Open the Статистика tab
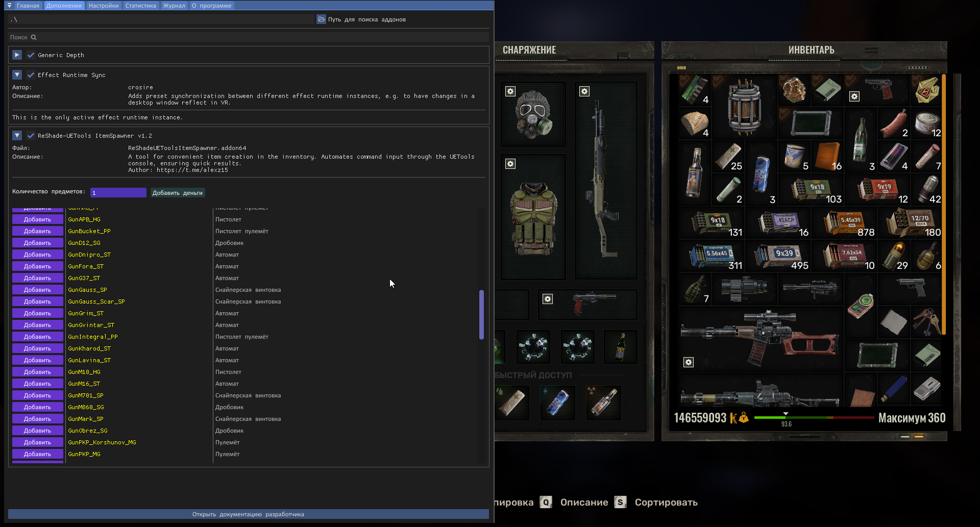The height and width of the screenshot is (527, 980). (x=141, y=6)
